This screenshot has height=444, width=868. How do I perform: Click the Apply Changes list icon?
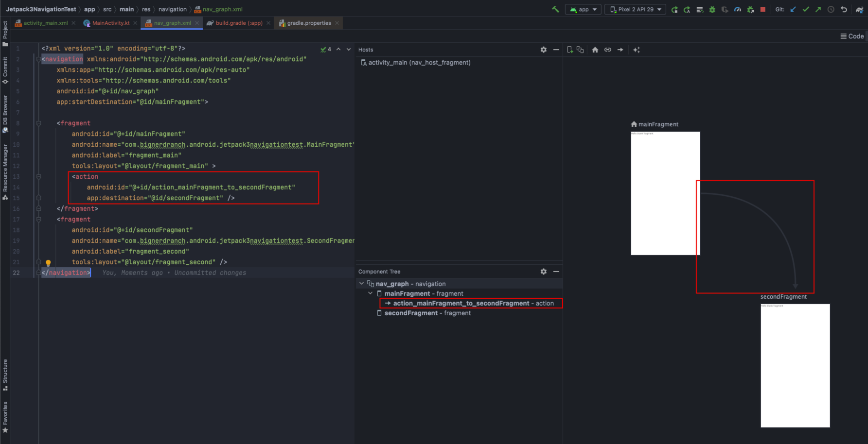pos(700,9)
